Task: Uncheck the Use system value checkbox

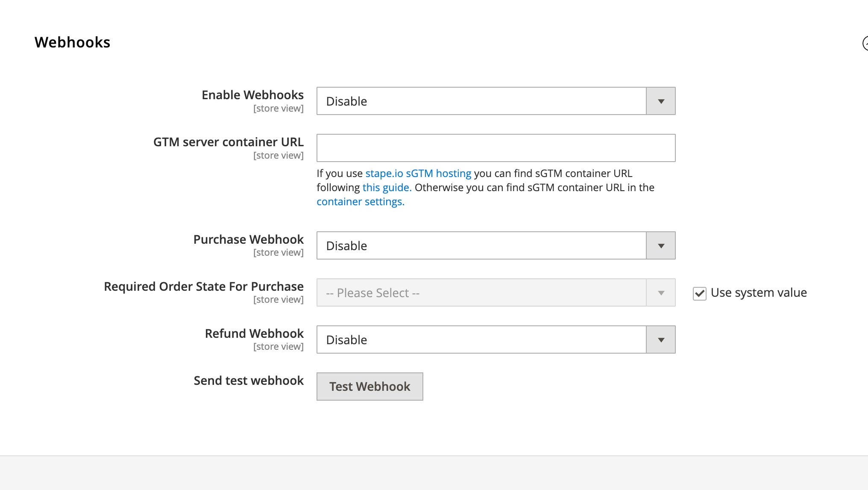Action: (699, 293)
